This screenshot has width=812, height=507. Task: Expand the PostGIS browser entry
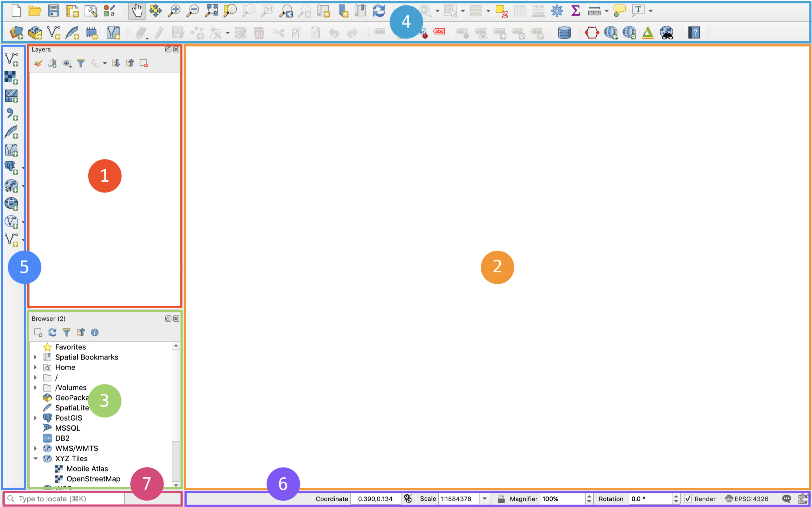(36, 418)
